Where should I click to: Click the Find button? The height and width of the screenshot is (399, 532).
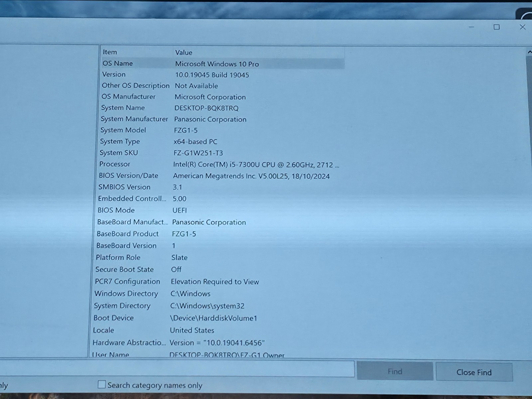(395, 371)
